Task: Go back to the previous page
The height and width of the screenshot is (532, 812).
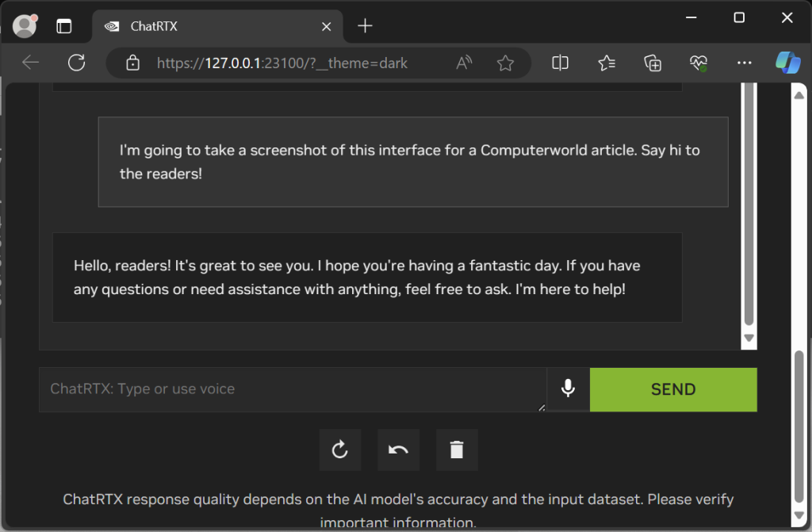Action: [x=31, y=63]
